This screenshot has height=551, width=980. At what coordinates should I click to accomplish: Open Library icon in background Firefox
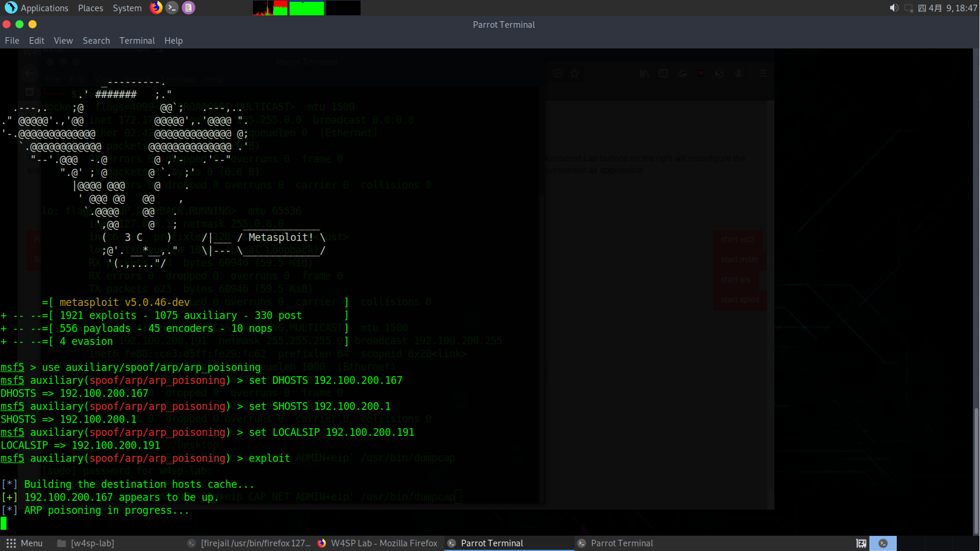644,73
